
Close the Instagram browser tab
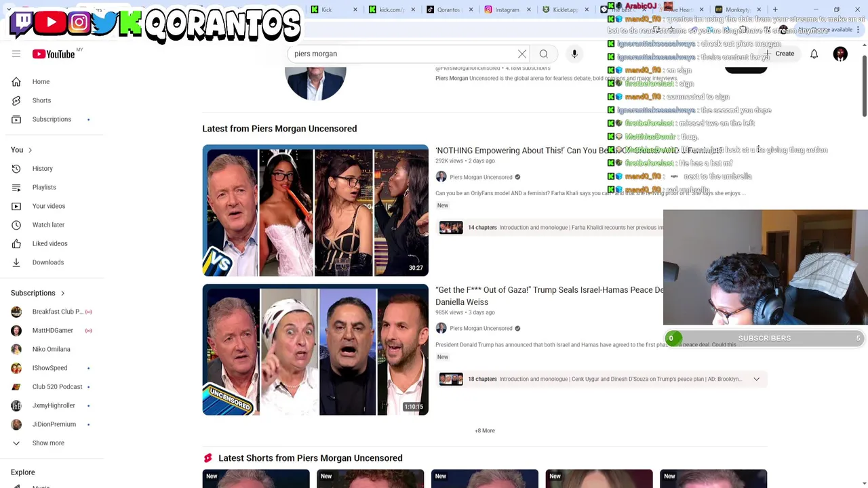[x=528, y=9]
